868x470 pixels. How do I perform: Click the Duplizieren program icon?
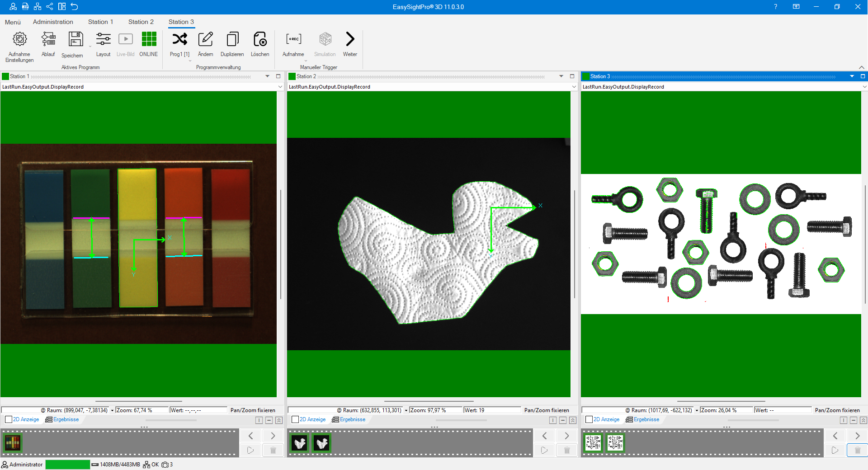pyautogui.click(x=232, y=40)
